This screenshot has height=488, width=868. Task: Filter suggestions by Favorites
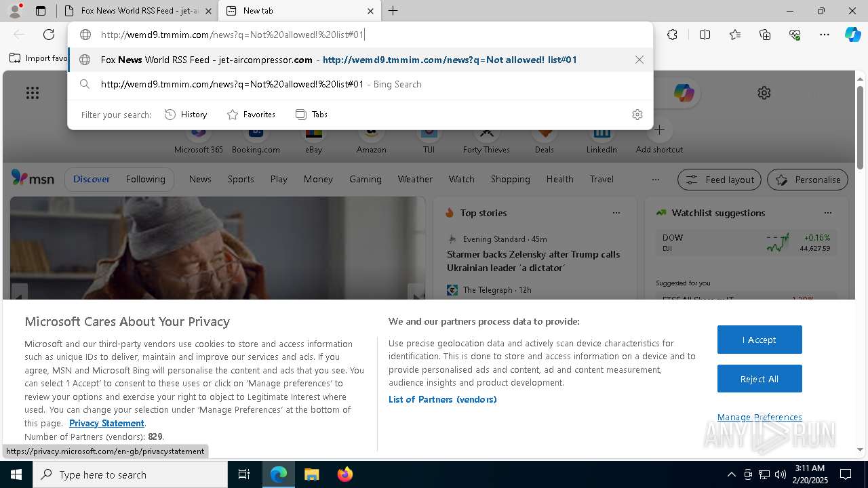tap(251, 115)
